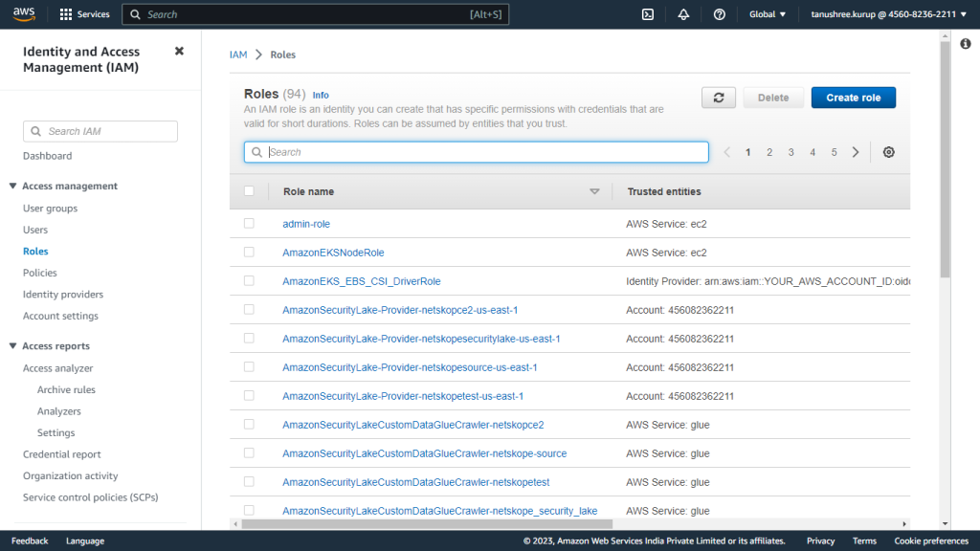Focus the roles Search field
This screenshot has width=980, height=551.
click(477, 152)
